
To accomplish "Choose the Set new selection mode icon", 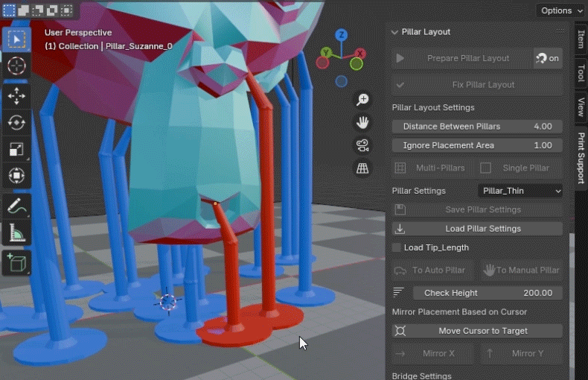I will 9,10.
